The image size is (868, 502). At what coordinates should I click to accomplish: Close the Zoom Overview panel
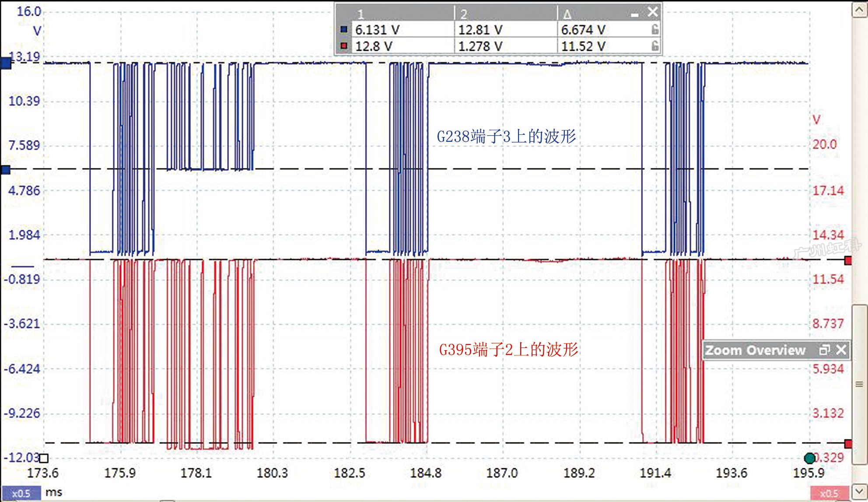point(841,350)
